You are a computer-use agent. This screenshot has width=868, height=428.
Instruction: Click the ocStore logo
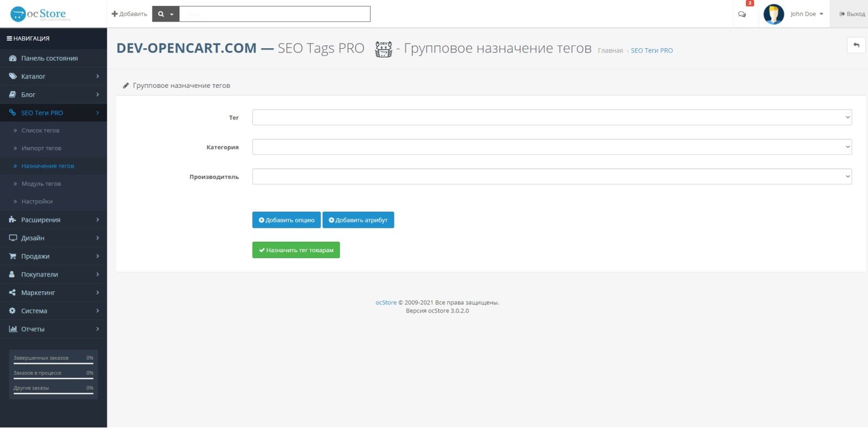click(x=41, y=14)
